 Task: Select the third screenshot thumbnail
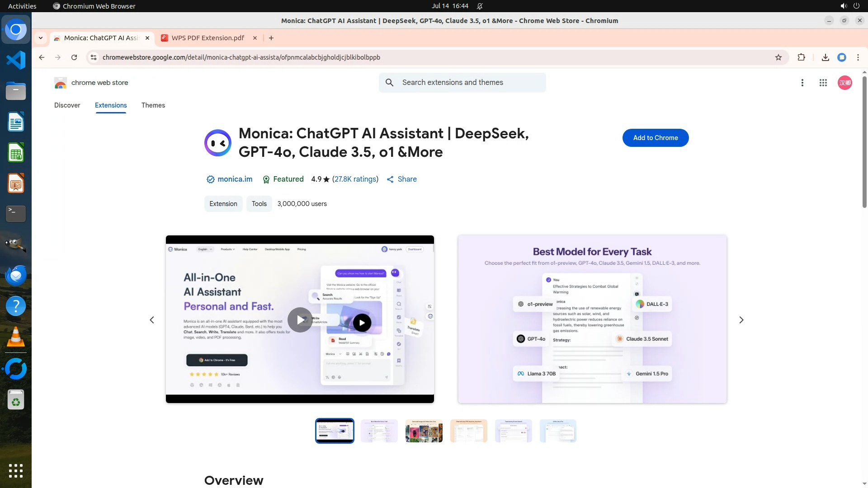[424, 431]
